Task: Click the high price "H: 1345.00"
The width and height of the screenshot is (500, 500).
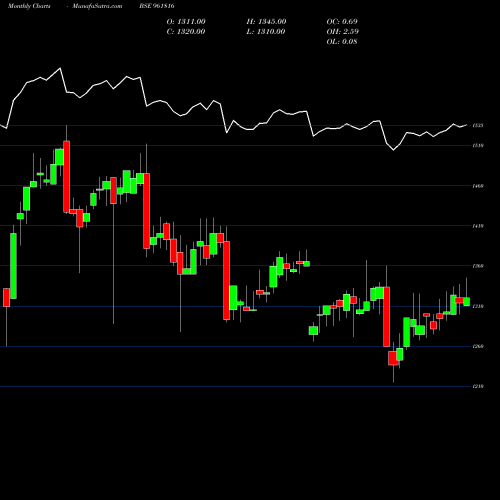Action: (266, 22)
